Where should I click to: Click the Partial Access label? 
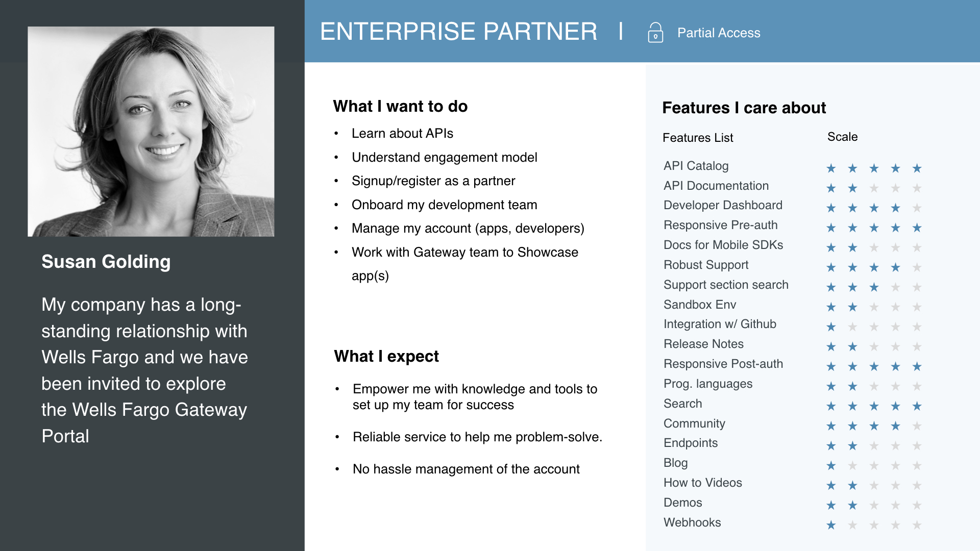pyautogui.click(x=718, y=33)
